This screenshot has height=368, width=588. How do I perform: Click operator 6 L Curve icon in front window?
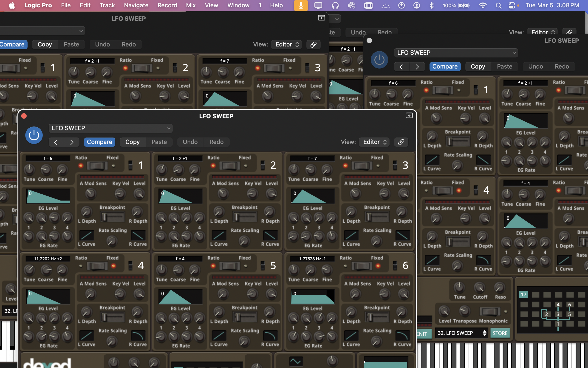pos(351,336)
